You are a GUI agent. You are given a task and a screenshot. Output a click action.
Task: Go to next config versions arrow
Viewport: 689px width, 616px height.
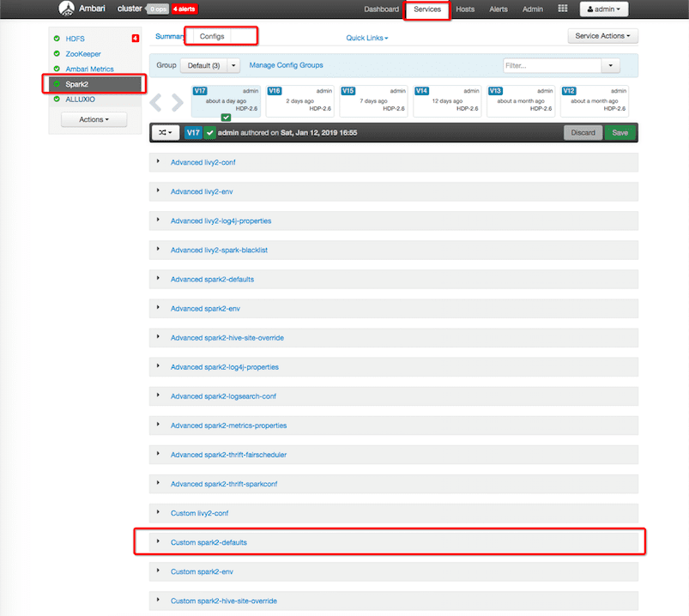pos(177,102)
